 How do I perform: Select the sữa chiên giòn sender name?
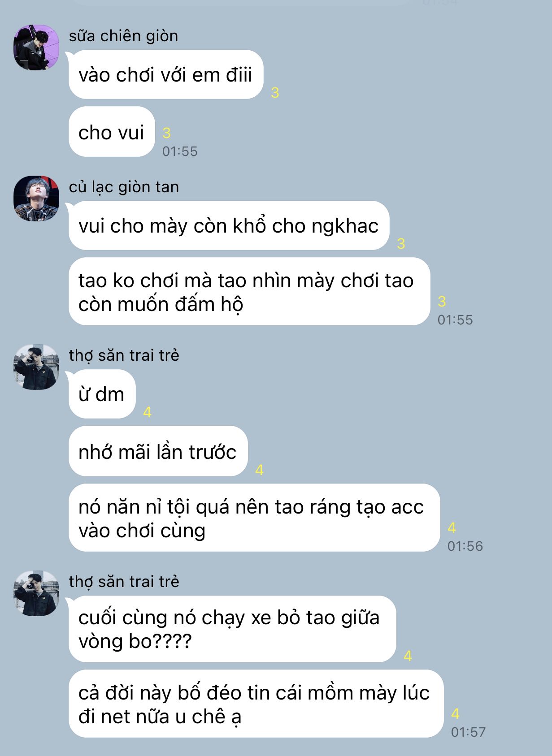[123, 36]
